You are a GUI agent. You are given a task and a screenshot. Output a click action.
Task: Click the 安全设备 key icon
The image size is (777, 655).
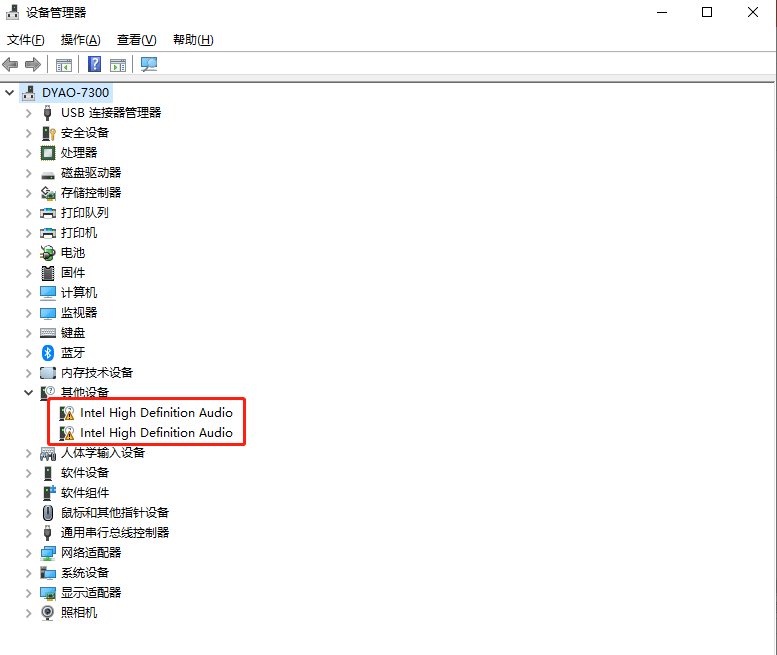point(48,133)
